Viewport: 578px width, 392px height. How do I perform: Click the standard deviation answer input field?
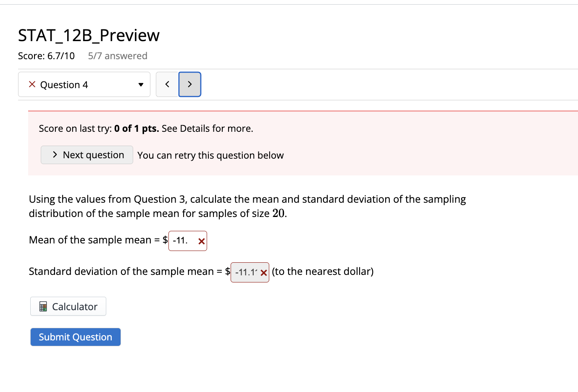click(246, 272)
